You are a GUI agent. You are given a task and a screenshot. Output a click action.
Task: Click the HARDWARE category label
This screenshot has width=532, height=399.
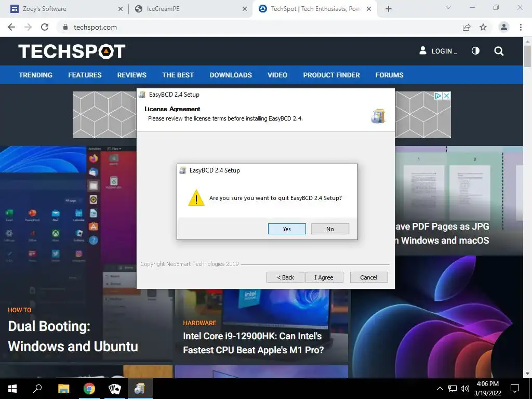point(199,323)
